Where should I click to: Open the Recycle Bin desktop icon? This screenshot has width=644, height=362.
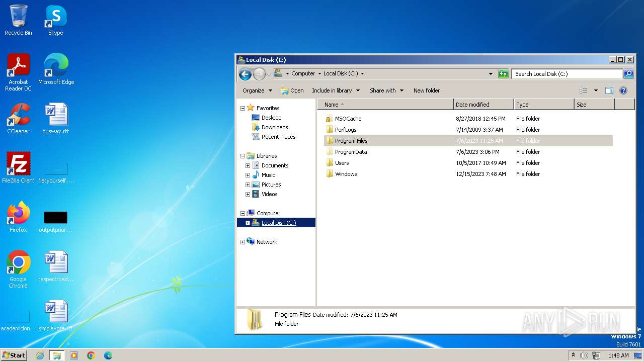[18, 20]
